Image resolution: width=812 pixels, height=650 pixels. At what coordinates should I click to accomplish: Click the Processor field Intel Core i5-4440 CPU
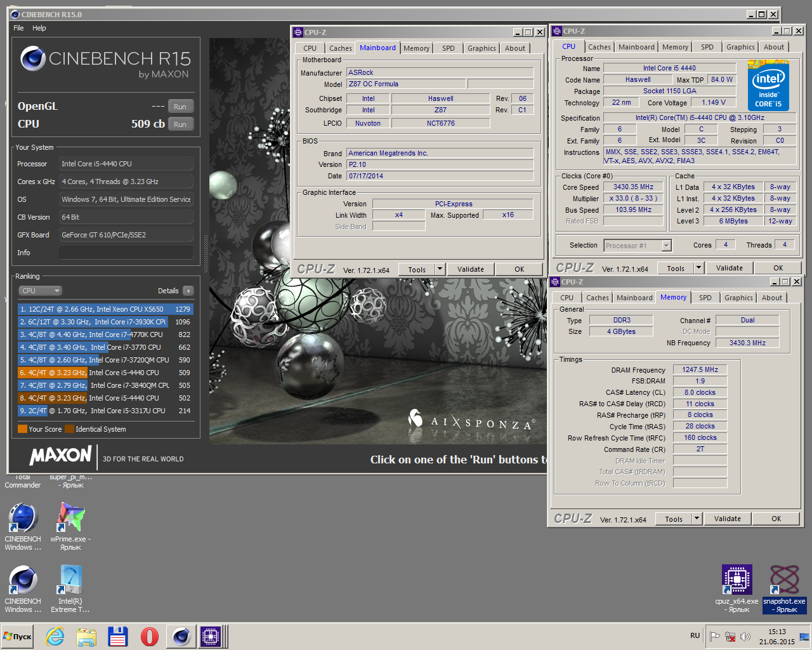(x=126, y=164)
